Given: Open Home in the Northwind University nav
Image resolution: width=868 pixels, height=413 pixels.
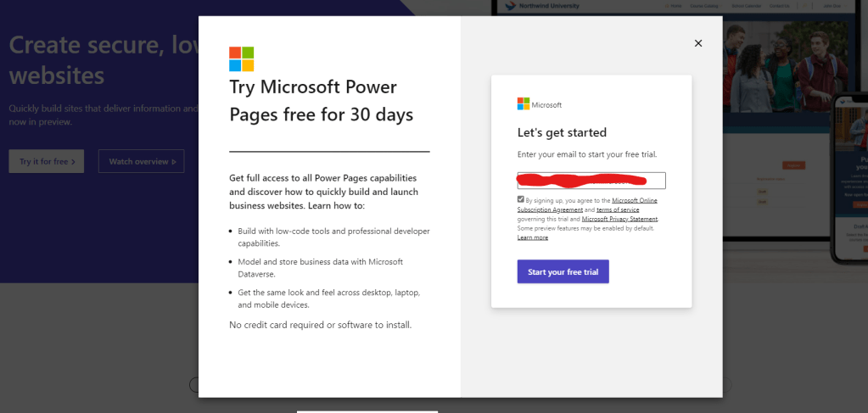Looking at the screenshot, I should [675, 7].
